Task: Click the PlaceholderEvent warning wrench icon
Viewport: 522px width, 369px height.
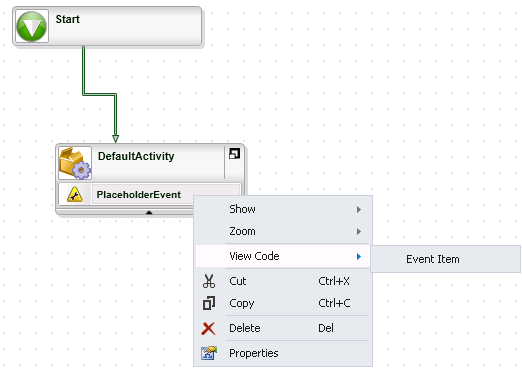Action: [75, 195]
